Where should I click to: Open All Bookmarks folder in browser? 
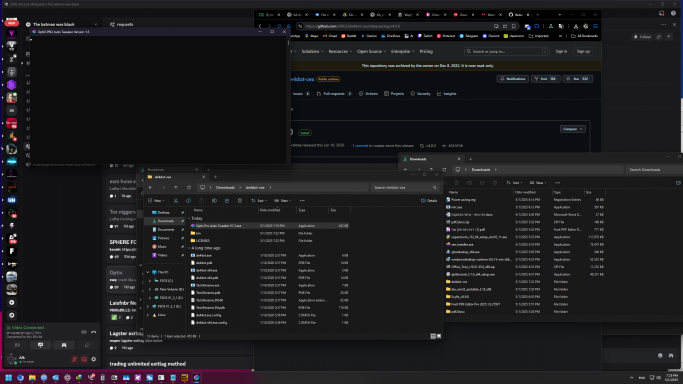(x=585, y=36)
